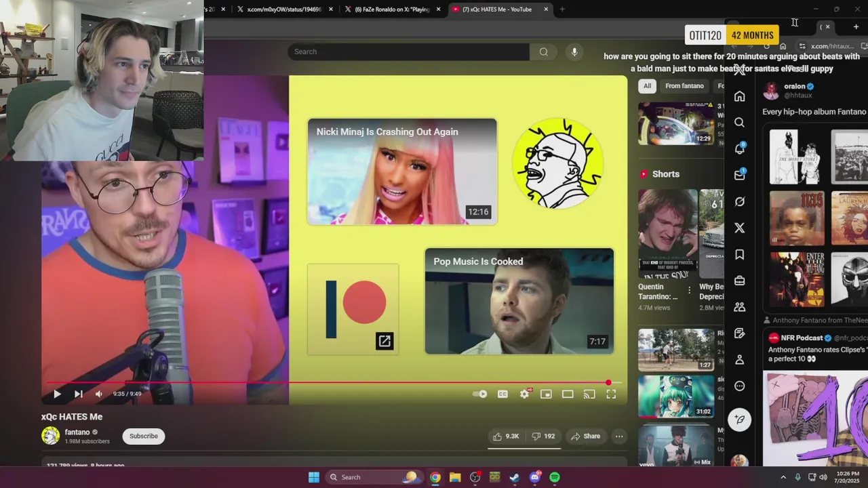Open Enter the Wu-Tang album image

[x=796, y=279]
